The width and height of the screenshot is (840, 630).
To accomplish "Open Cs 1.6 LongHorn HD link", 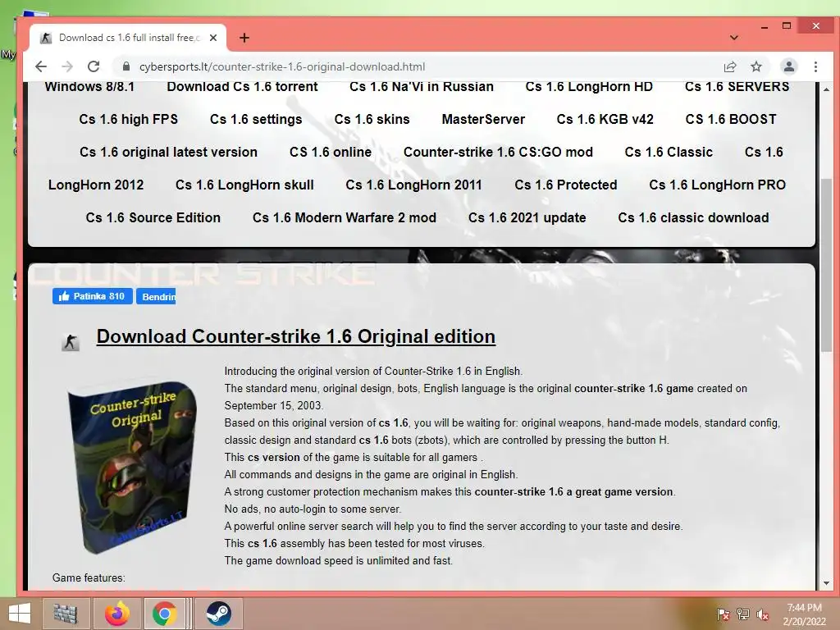I will (x=589, y=87).
